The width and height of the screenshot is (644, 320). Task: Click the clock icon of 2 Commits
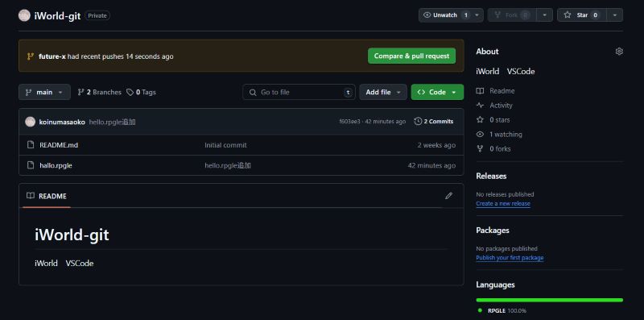point(418,122)
